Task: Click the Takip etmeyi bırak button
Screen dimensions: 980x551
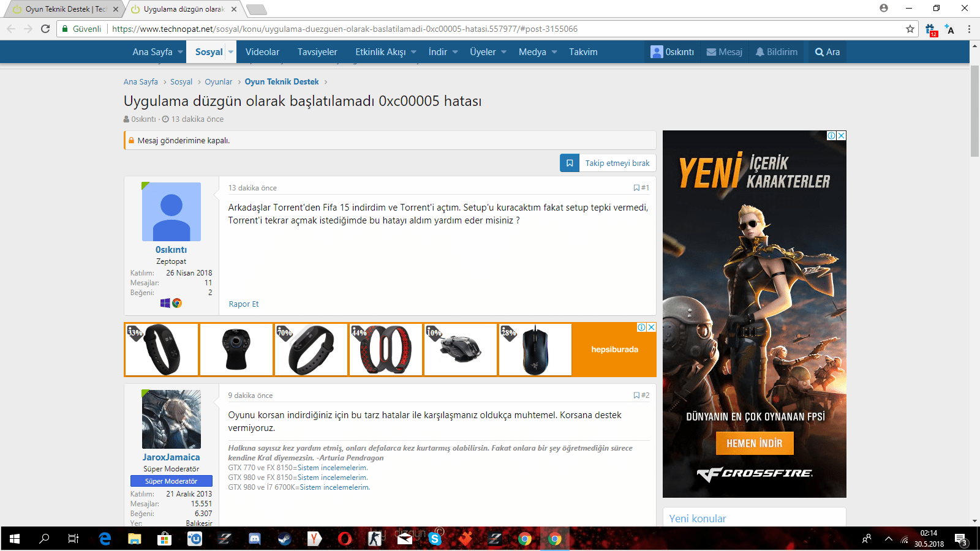Action: point(617,163)
